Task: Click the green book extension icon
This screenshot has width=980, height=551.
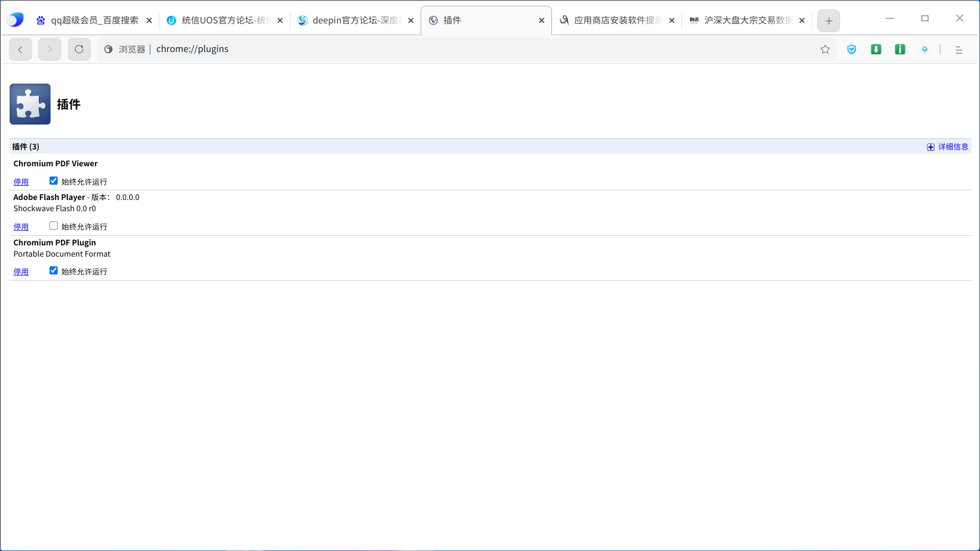Action: click(900, 49)
